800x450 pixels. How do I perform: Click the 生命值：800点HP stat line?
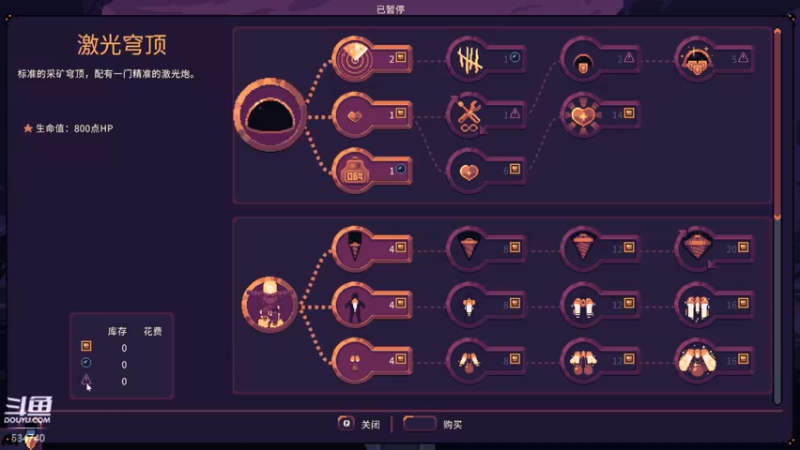click(68, 129)
